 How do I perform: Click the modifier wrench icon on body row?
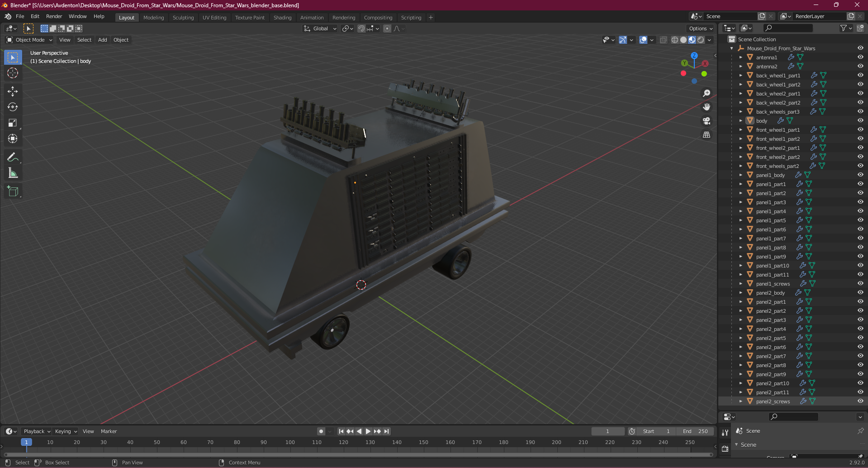click(781, 121)
